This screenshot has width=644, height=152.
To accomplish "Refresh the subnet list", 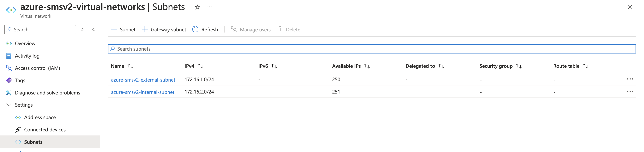I will tap(205, 29).
